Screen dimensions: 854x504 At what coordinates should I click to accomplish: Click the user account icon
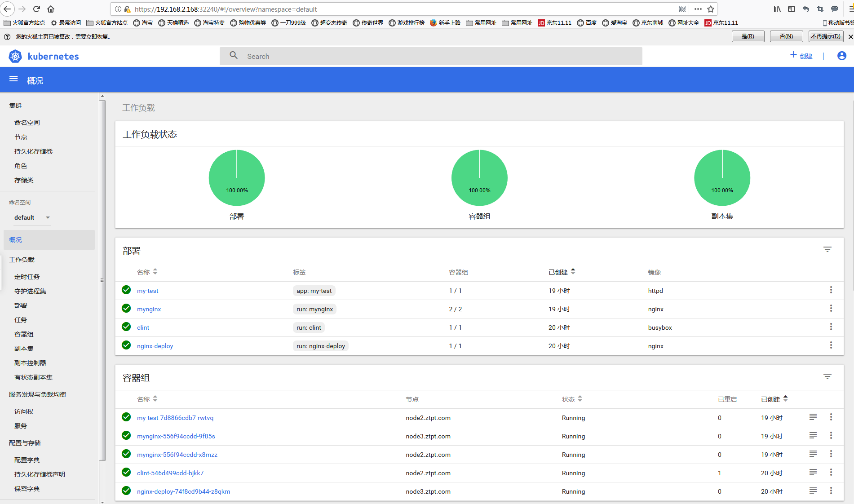(x=841, y=56)
